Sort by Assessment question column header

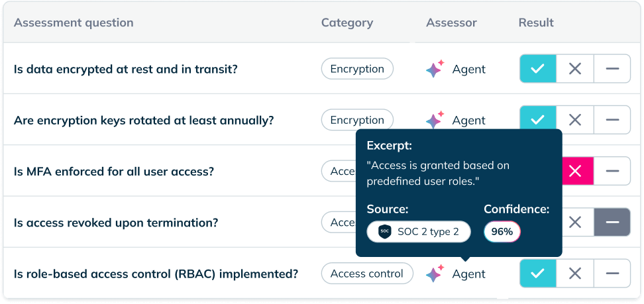pos(74,23)
